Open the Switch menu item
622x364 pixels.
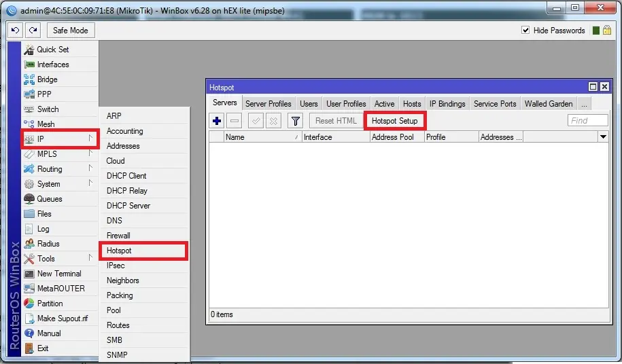[x=60, y=109]
